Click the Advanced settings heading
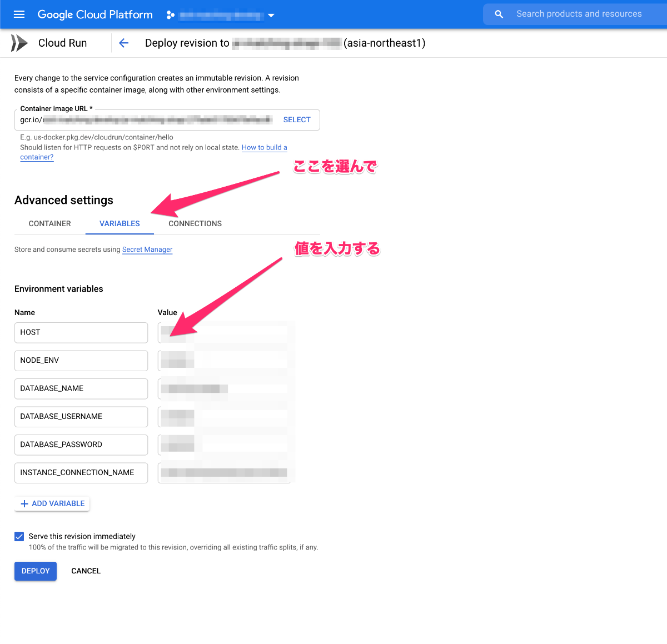 [64, 200]
